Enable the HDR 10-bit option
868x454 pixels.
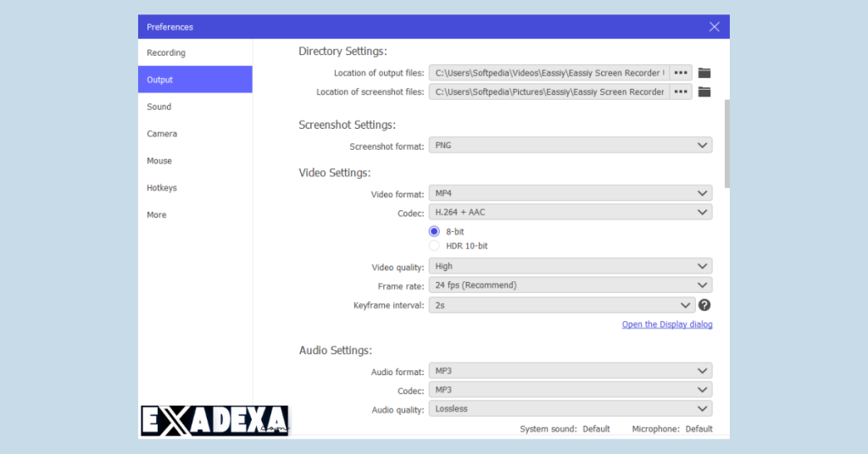(434, 246)
